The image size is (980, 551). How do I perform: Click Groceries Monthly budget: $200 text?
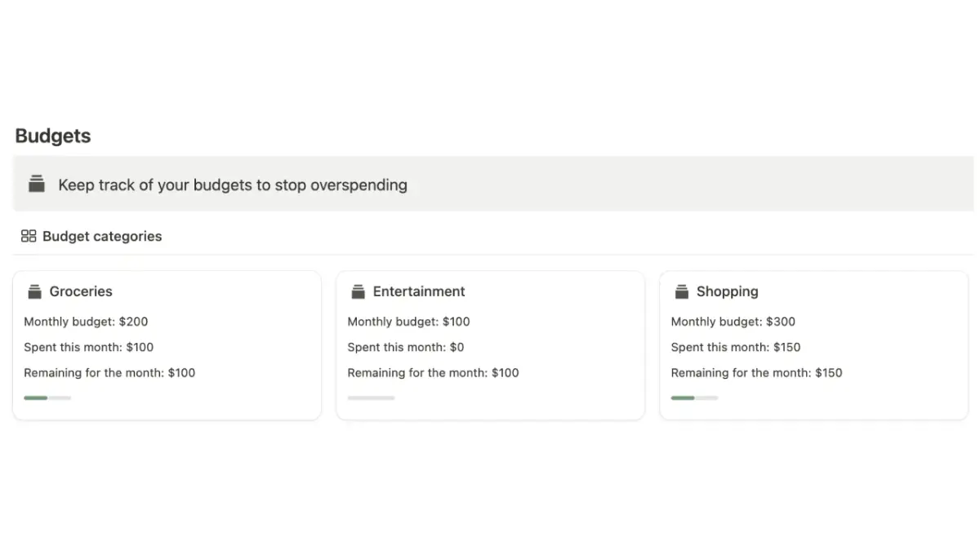click(x=86, y=322)
